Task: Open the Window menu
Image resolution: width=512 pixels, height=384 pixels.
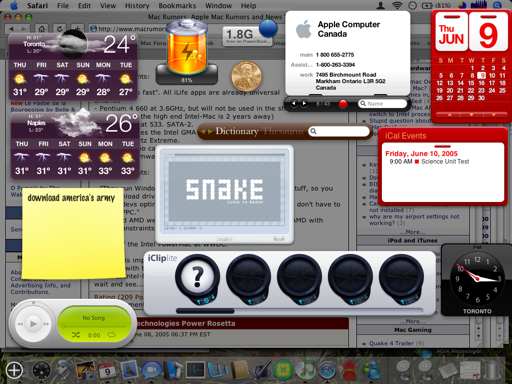Action: (x=218, y=6)
